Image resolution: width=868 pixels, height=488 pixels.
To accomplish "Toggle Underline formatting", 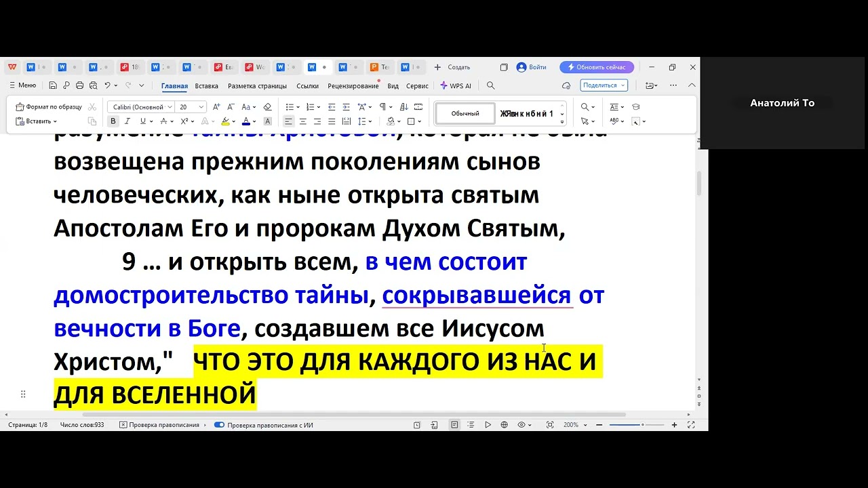I will pyautogui.click(x=142, y=121).
